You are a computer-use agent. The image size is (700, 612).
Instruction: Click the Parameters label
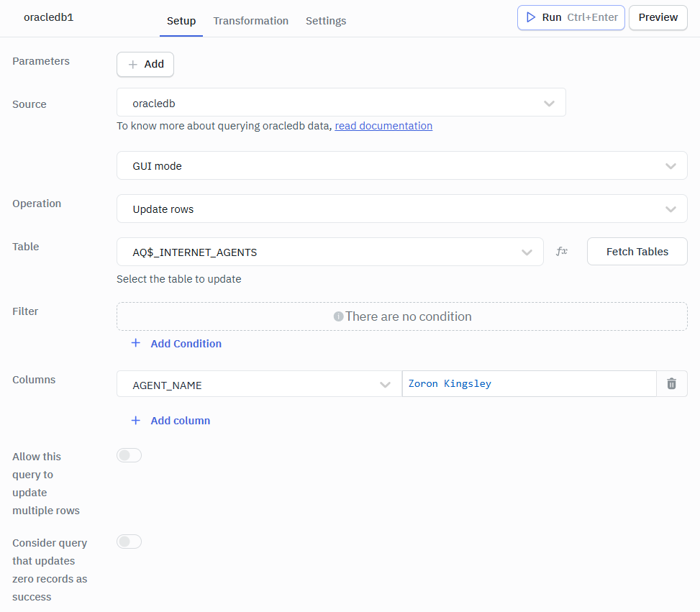tap(41, 61)
